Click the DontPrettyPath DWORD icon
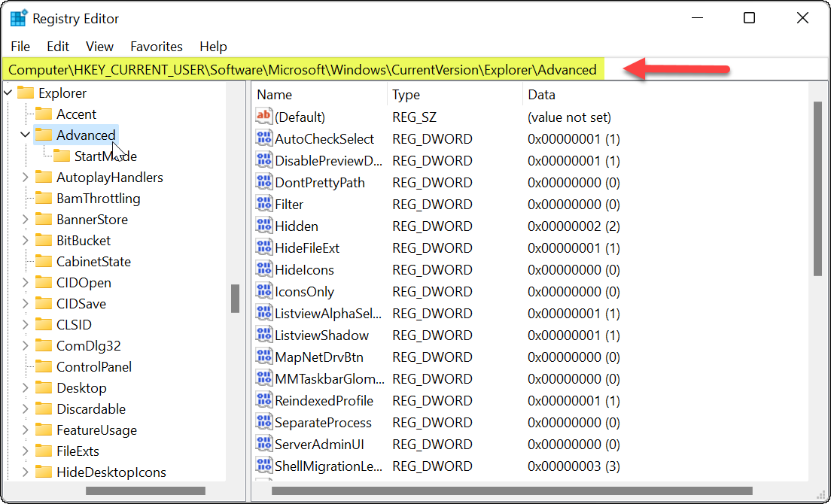The width and height of the screenshot is (831, 504). (263, 183)
